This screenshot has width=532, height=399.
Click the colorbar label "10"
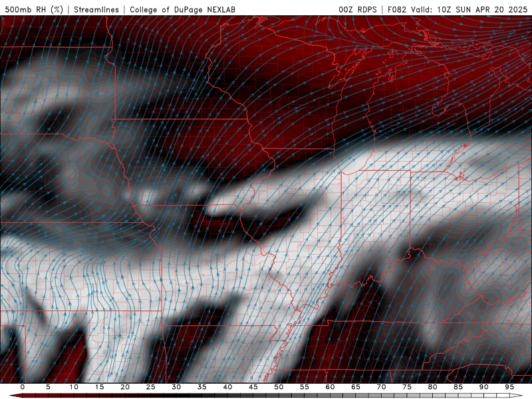click(x=74, y=387)
